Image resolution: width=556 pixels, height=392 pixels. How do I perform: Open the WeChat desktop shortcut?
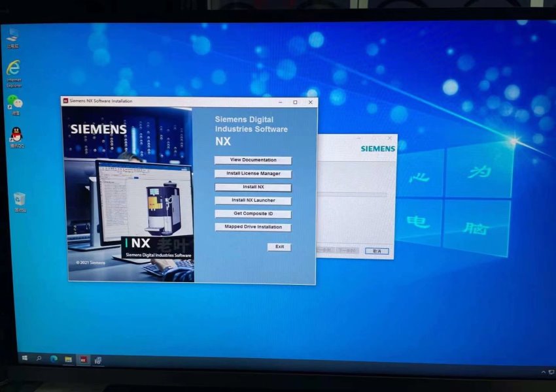click(x=14, y=103)
